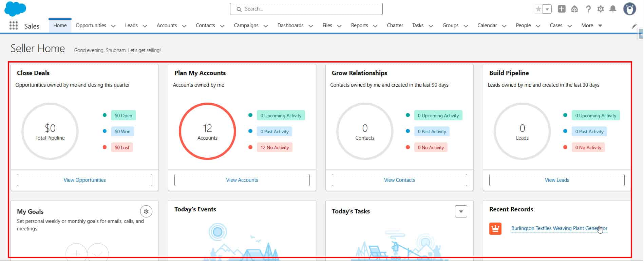Open the Reports tab
This screenshot has width=644, height=263.
[359, 25]
